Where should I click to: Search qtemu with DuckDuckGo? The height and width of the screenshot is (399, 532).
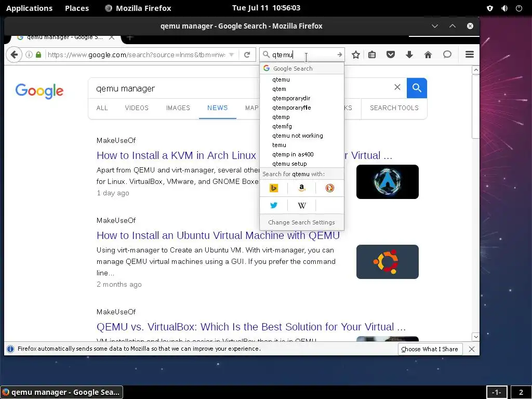329,188
